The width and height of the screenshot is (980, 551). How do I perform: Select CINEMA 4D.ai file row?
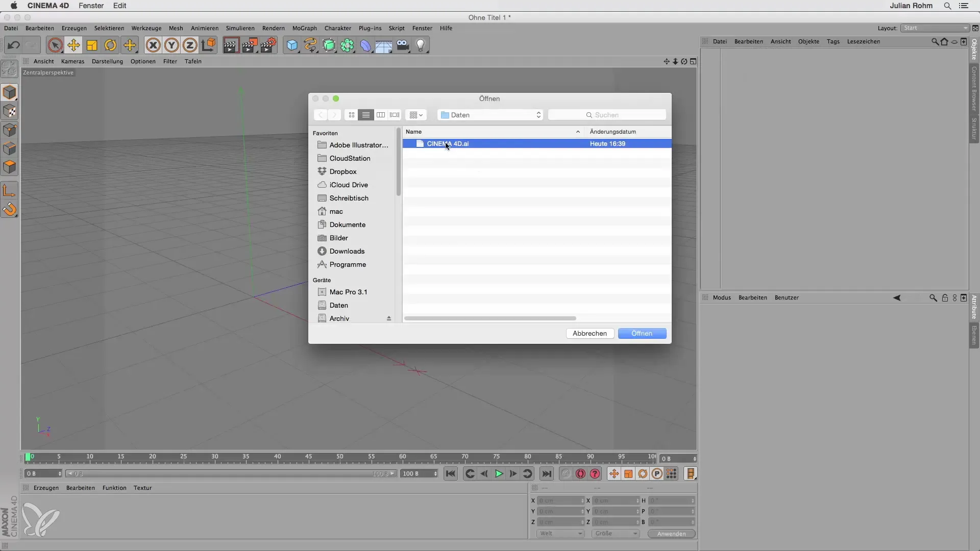click(537, 144)
